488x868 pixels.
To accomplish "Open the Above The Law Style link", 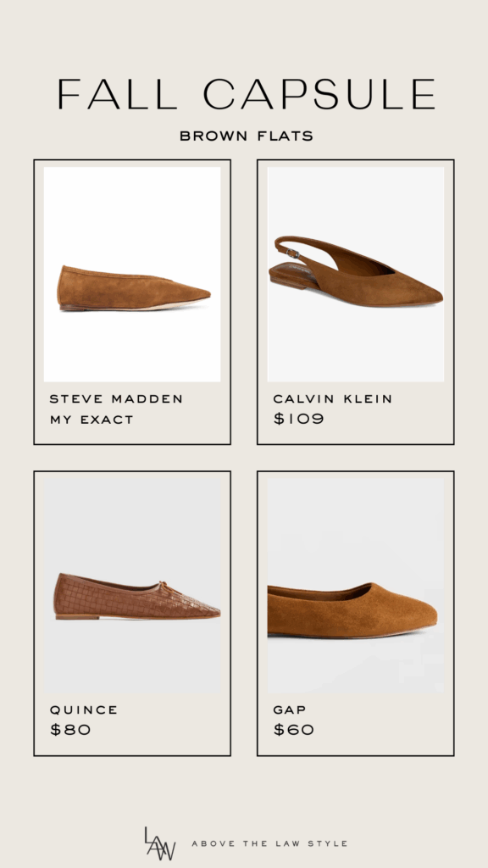I will [269, 843].
